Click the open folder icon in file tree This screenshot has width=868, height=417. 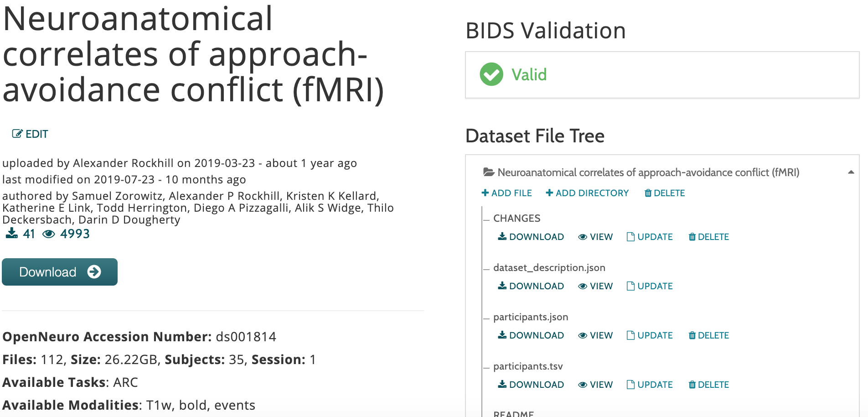pyautogui.click(x=489, y=172)
